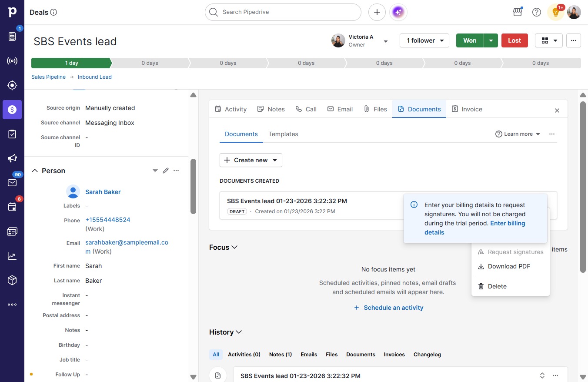This screenshot has width=588, height=382.
Task: Open calendar Activities icon with 8 badge
Action: pos(12,207)
